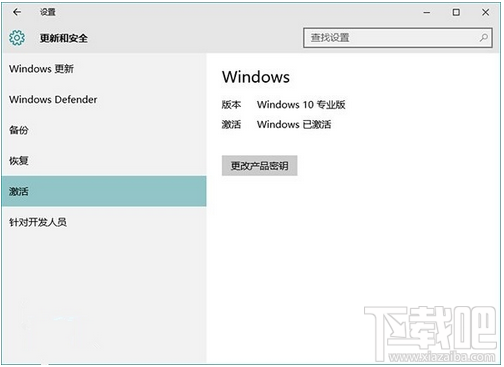Click the Windows heading in right pane
504x367 pixels.
click(x=256, y=77)
